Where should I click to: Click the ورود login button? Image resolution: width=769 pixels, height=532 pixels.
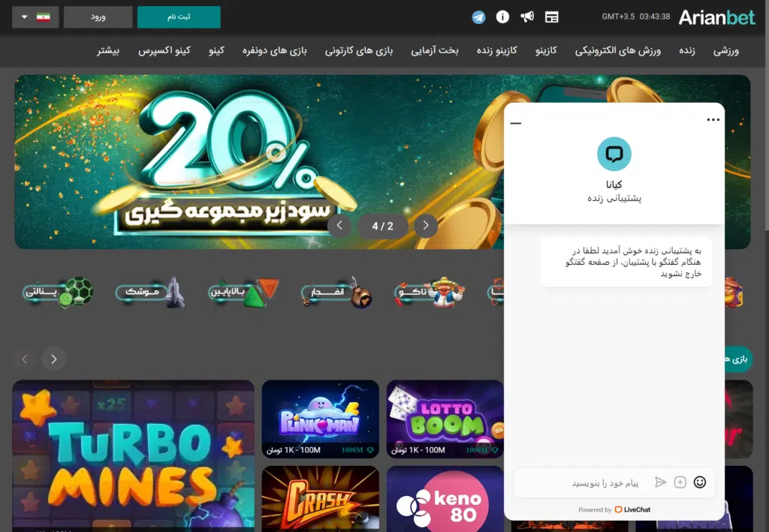click(98, 17)
